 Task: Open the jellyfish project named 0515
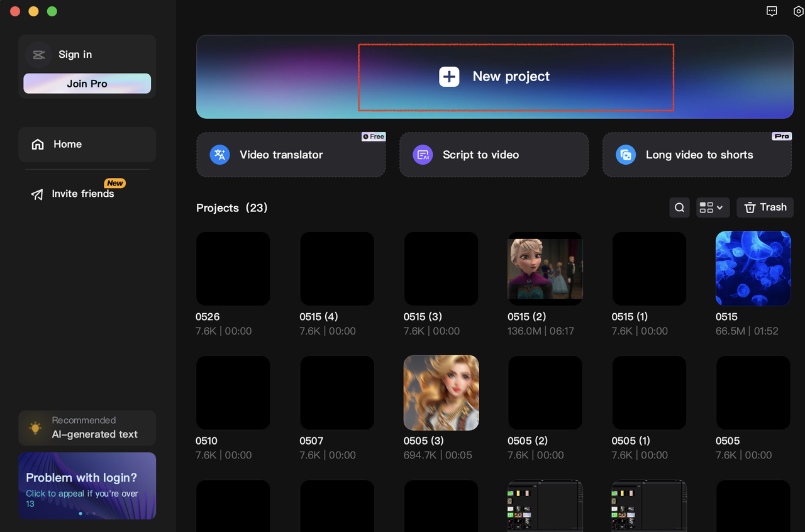(x=753, y=269)
